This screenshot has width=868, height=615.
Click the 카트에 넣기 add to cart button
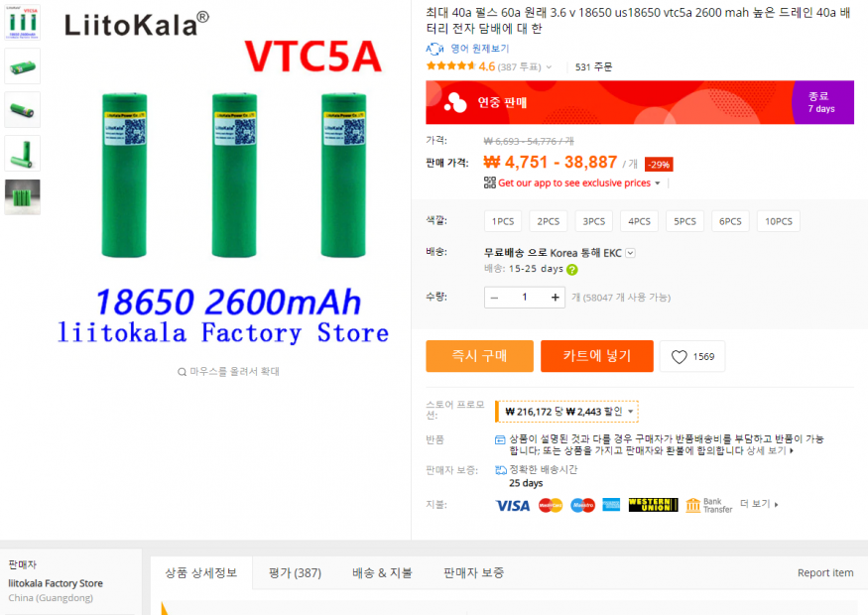pyautogui.click(x=597, y=356)
